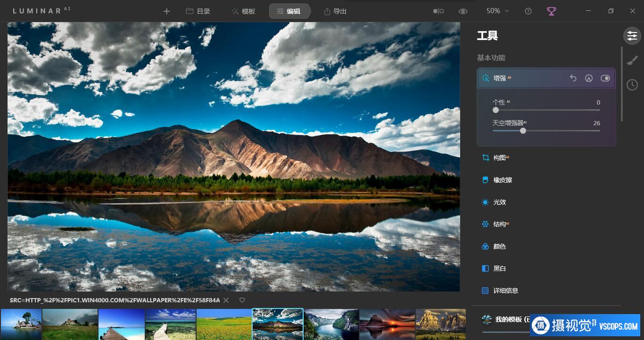Toggle the 增强 AI tool on/off switch

605,78
